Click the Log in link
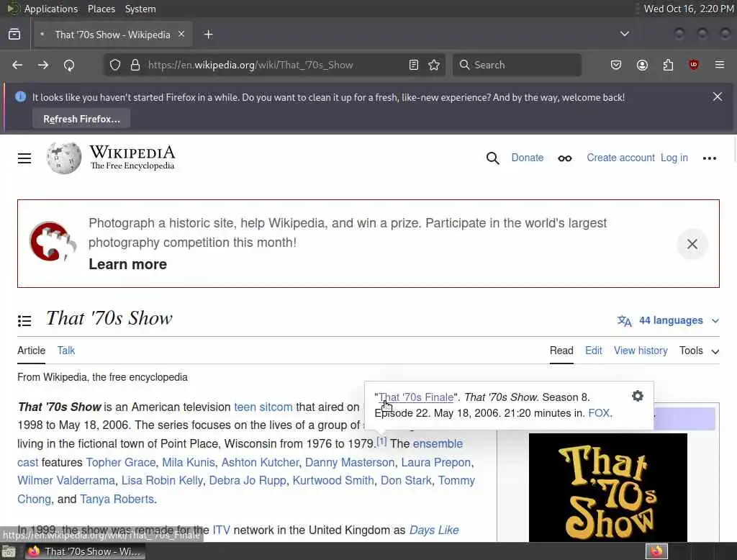The image size is (737, 560). pos(674,158)
